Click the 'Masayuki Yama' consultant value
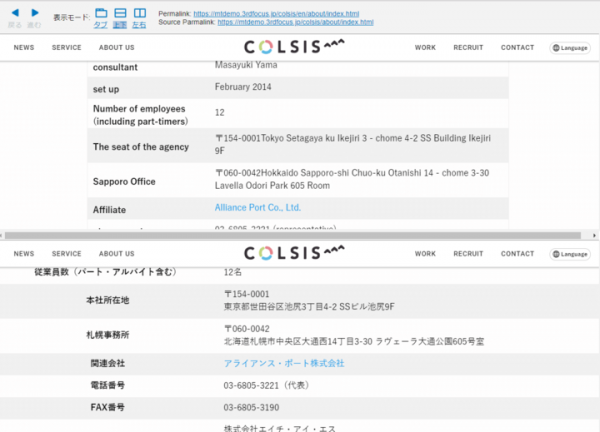Viewport: 600px width, 432px height. pos(246,65)
